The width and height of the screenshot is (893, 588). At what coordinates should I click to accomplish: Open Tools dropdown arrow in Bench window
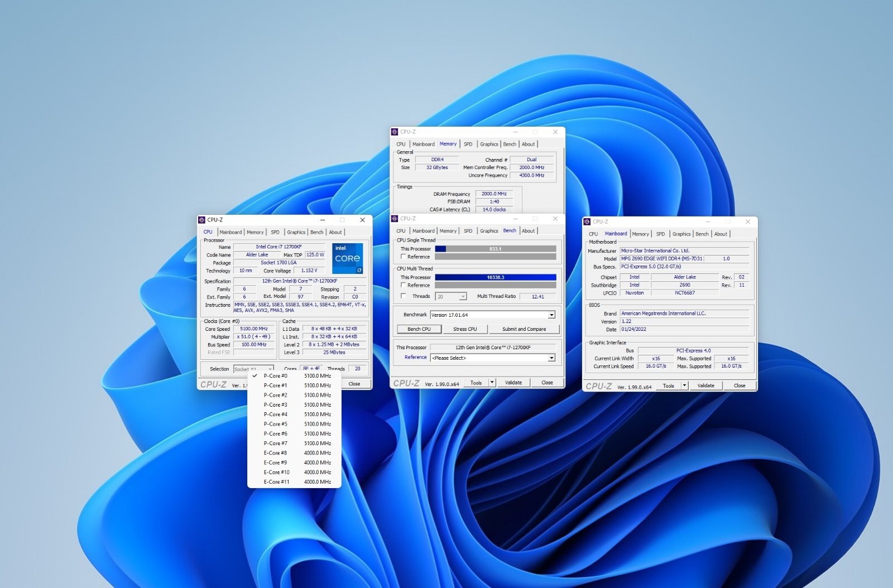[492, 383]
